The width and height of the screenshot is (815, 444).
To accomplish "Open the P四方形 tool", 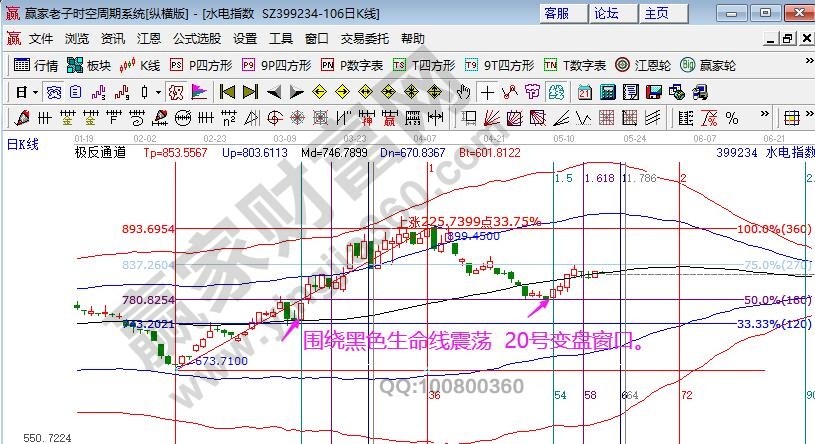I will [x=202, y=65].
